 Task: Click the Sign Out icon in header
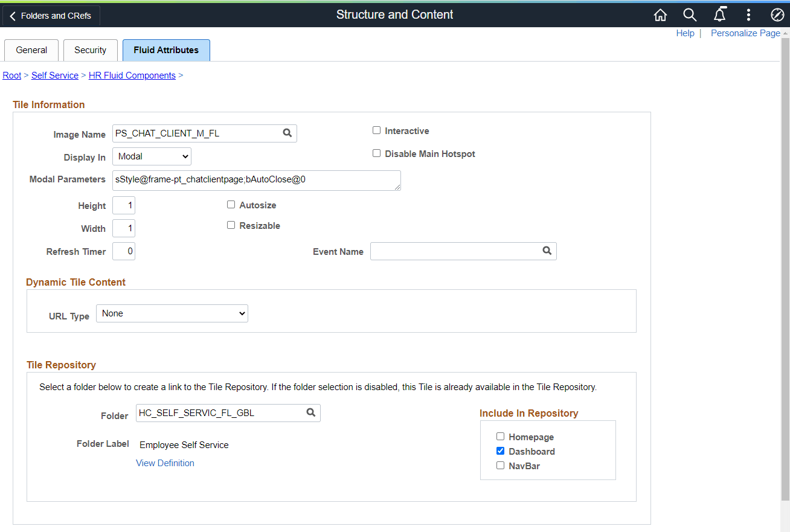(777, 14)
